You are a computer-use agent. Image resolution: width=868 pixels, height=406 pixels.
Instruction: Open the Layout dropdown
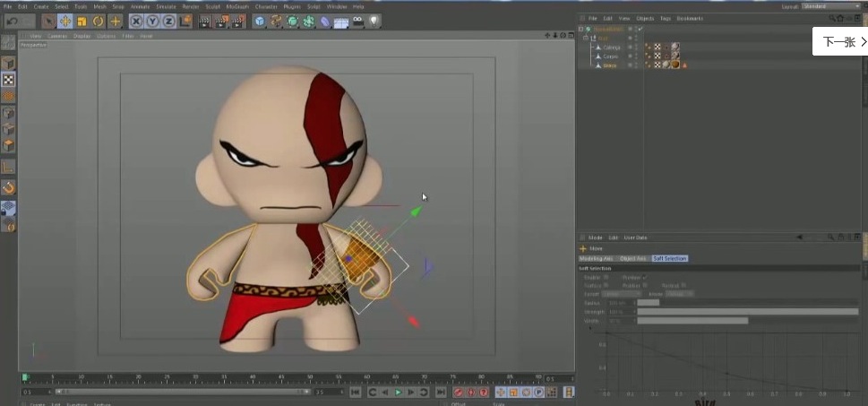pyautogui.click(x=829, y=6)
